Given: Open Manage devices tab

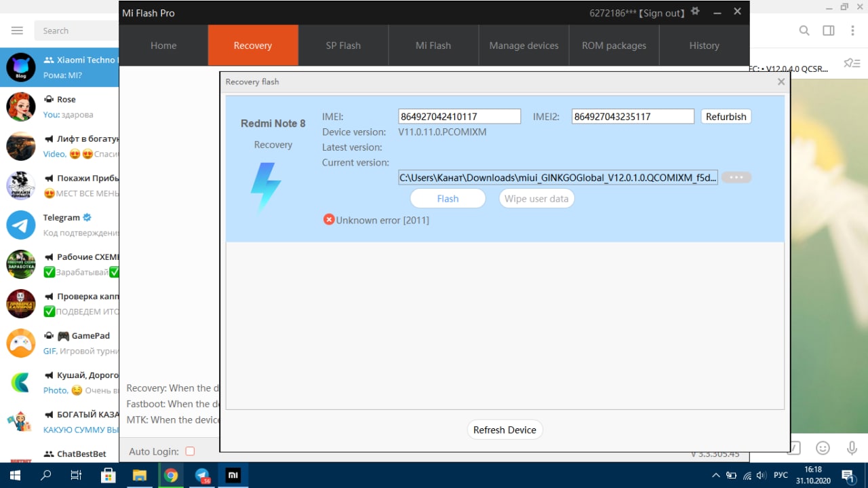Looking at the screenshot, I should click(524, 45).
